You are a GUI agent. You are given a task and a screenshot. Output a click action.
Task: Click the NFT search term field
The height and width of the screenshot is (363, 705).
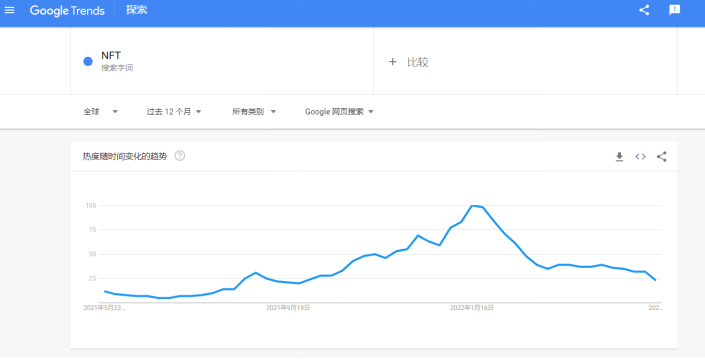(222, 61)
